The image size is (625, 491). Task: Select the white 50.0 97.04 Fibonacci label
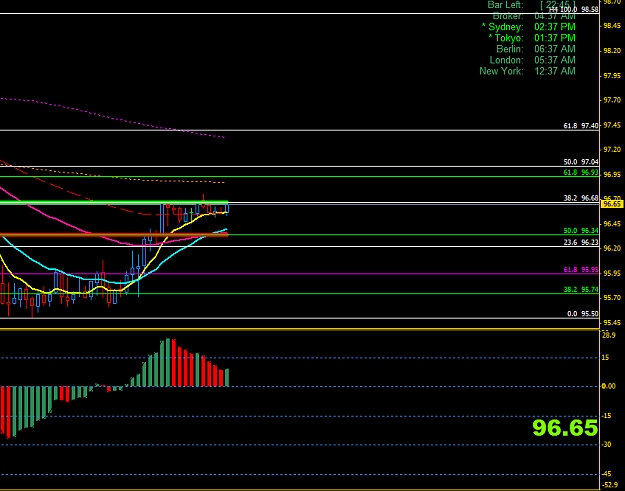point(581,162)
